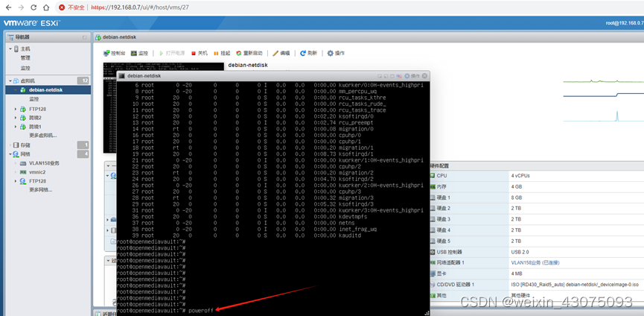Select vmnic2 network adapter
The image size is (644, 316).
coord(37,172)
